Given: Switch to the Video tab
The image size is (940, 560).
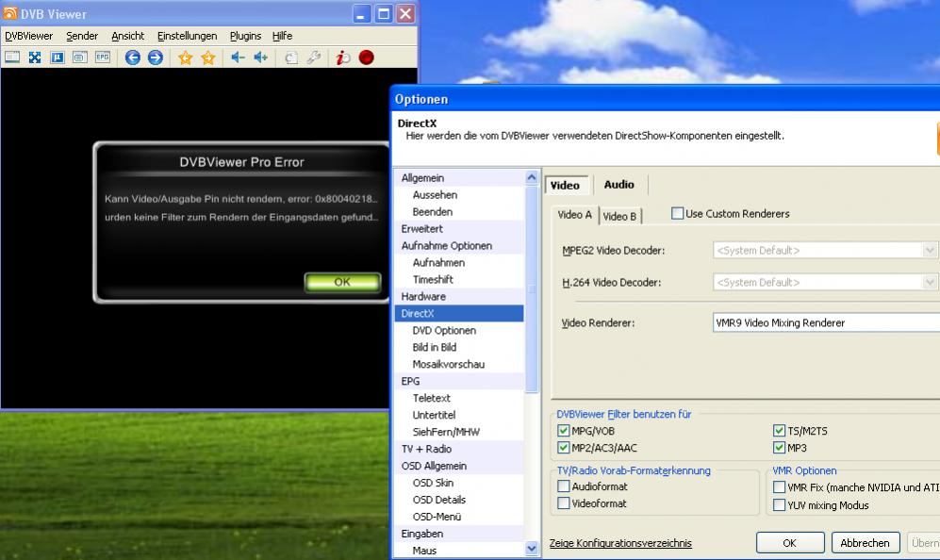Looking at the screenshot, I should (x=566, y=186).
